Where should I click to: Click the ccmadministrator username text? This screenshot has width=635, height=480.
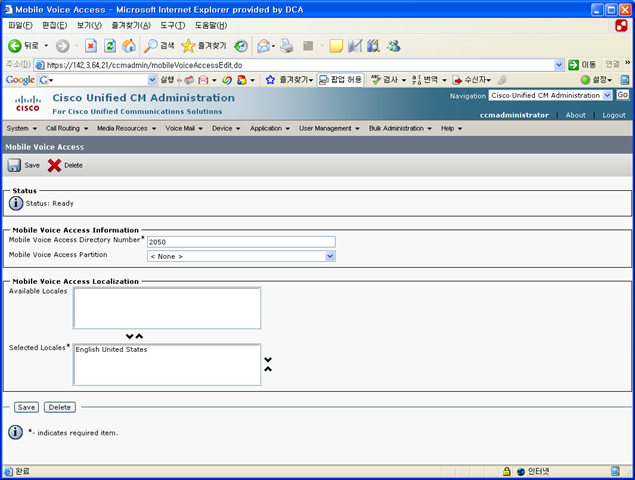[514, 115]
